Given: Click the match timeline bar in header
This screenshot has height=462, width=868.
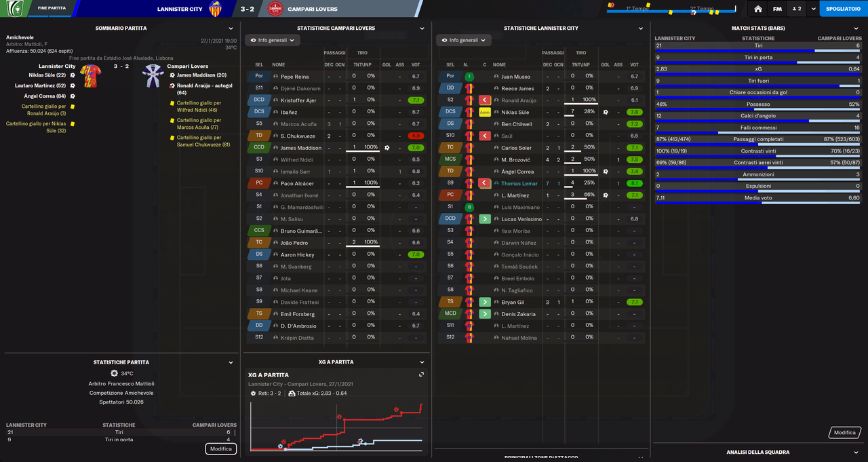Looking at the screenshot, I should (672, 10).
